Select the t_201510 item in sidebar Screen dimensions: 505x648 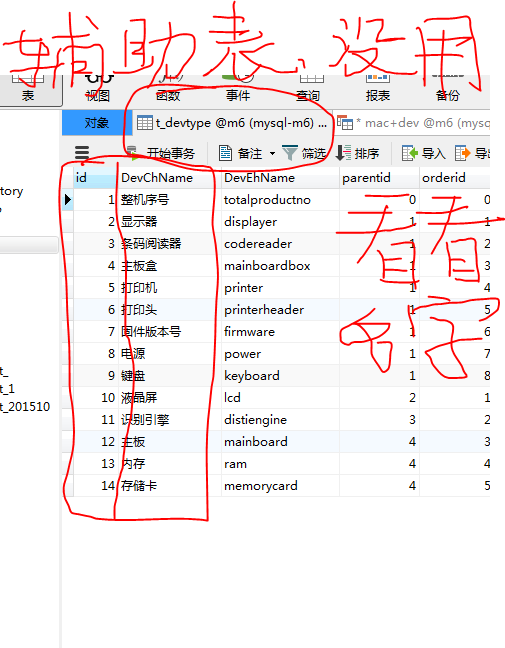25,407
